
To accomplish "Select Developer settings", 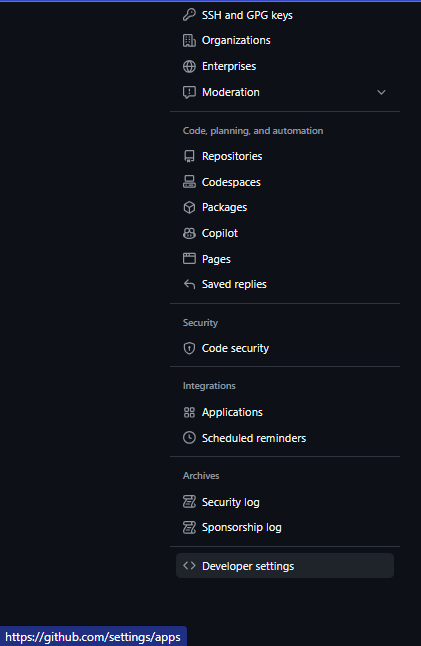I will 285,566.
